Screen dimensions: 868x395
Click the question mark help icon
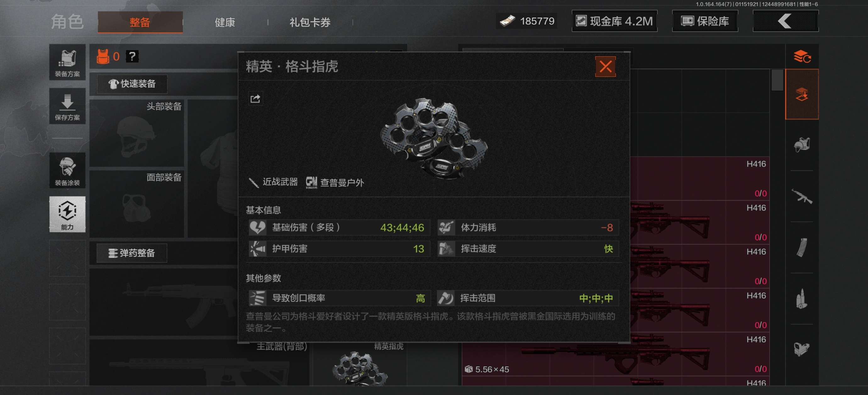point(132,56)
